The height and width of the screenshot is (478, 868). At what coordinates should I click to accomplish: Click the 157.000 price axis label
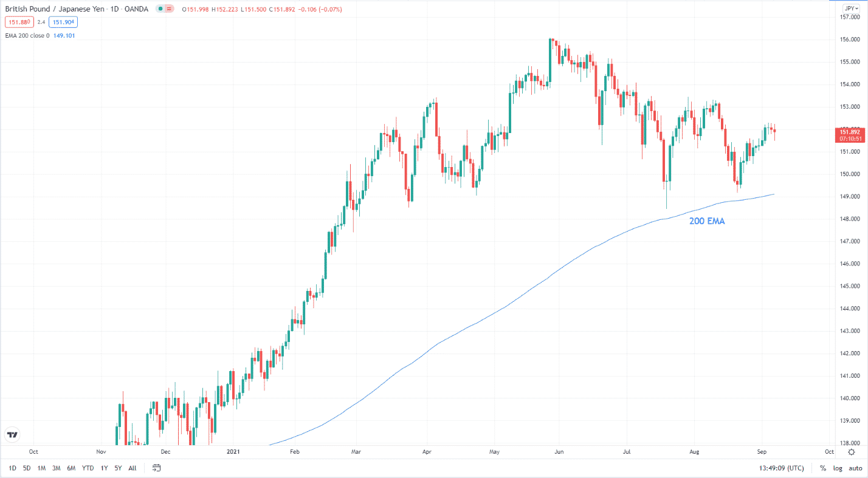coord(850,17)
